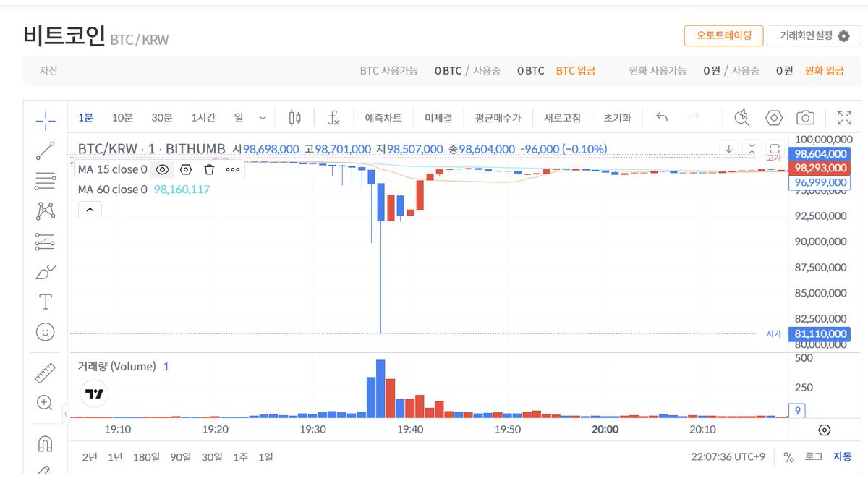Expand the left toolbar side handle
Screen dimensions: 868x481
click(66, 414)
